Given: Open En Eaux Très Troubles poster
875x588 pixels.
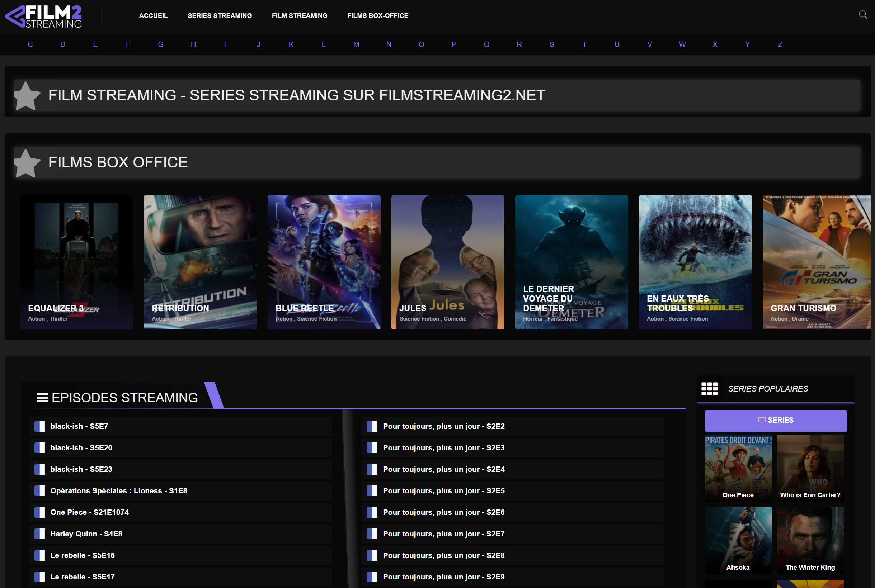Looking at the screenshot, I should 695,262.
